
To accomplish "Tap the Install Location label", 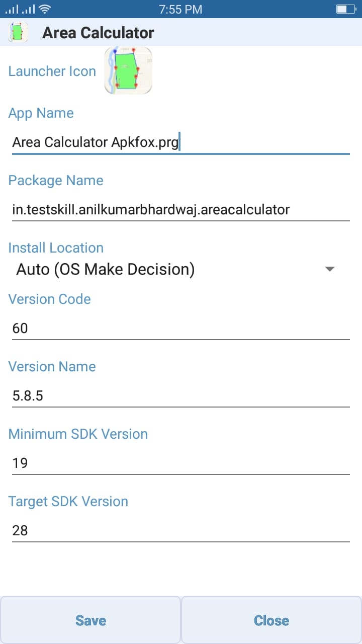I will [x=56, y=248].
